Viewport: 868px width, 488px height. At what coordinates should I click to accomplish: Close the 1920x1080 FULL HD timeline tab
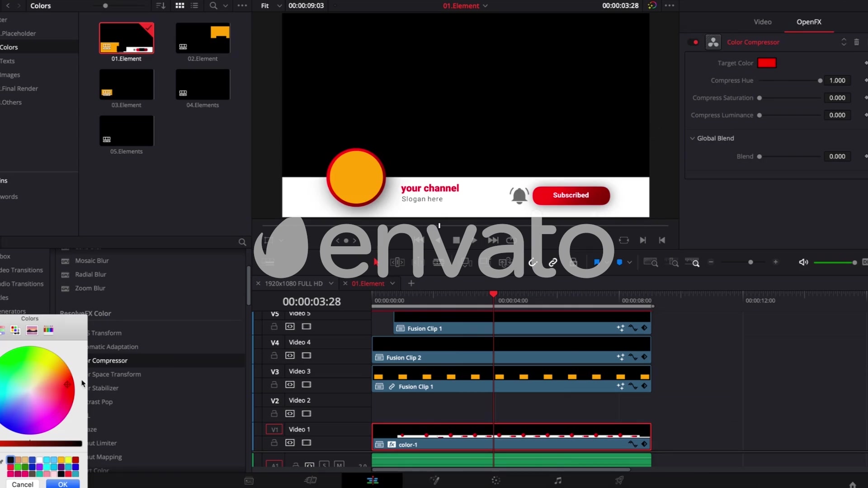tap(258, 283)
